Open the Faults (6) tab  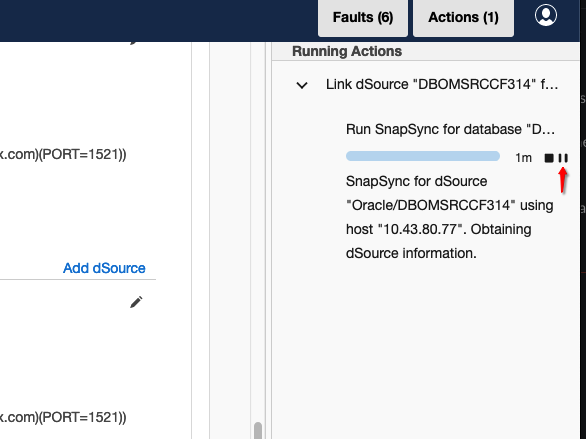[363, 18]
